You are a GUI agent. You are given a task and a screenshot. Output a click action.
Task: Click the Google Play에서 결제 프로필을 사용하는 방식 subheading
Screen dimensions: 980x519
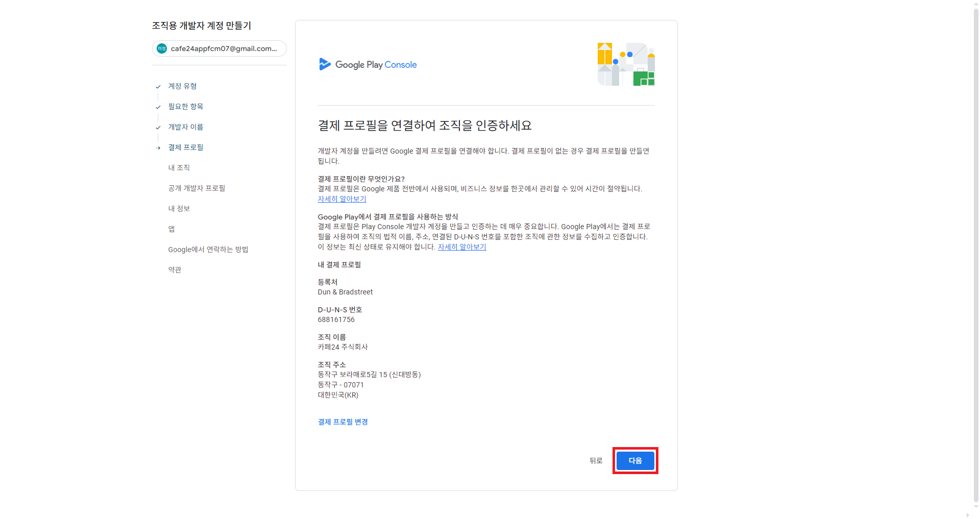point(388,216)
